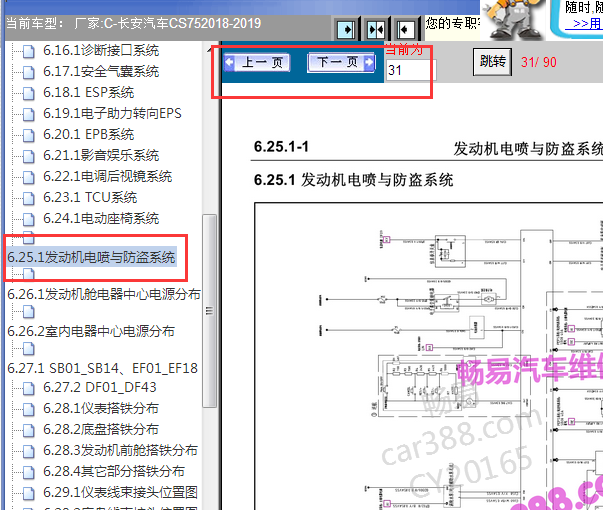This screenshot has height=510, width=603.
Task: Click the document icon beside 6.21.1影音娱乐系统
Action: tap(28, 156)
